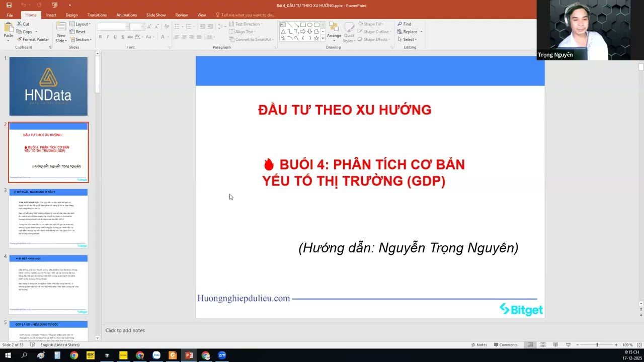The width and height of the screenshot is (644, 362).
Task: Pick the rectangle shape in the shapes gallery
Action: [303, 25]
